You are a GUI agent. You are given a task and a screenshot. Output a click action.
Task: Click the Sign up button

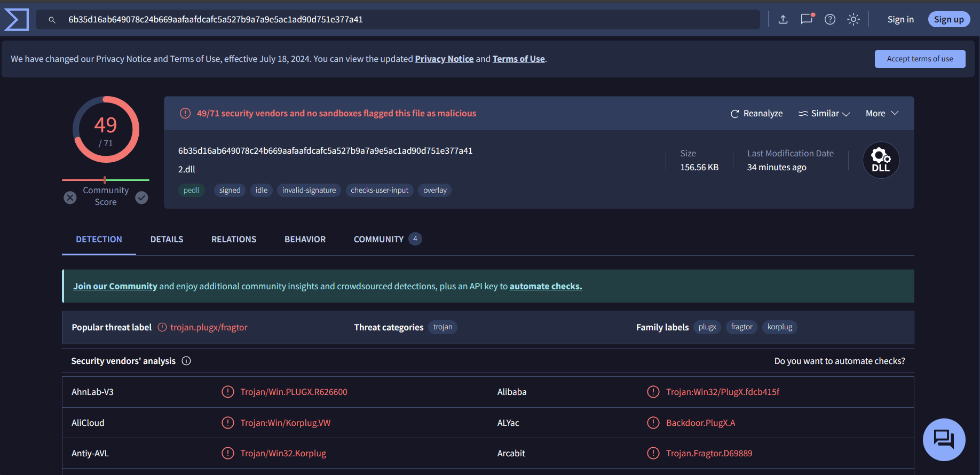click(949, 19)
